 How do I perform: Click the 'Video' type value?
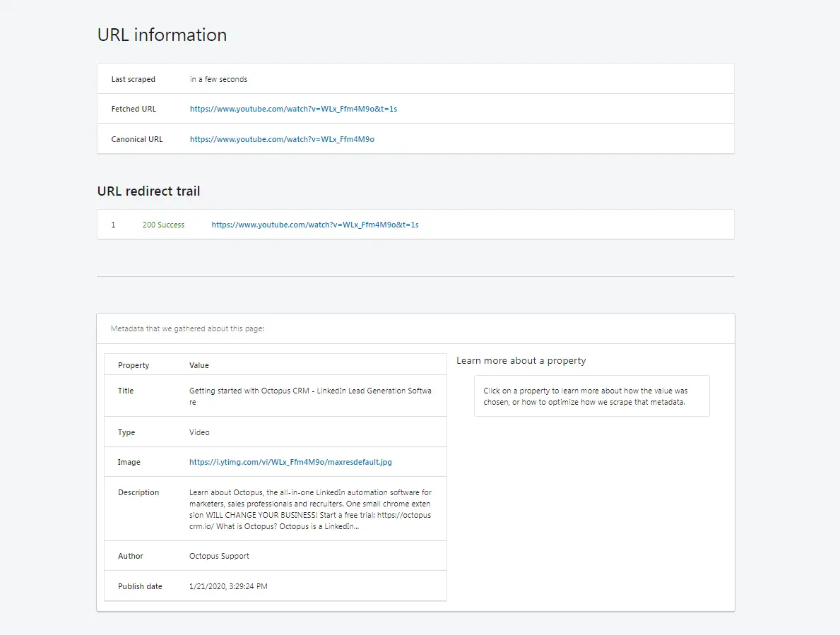199,432
